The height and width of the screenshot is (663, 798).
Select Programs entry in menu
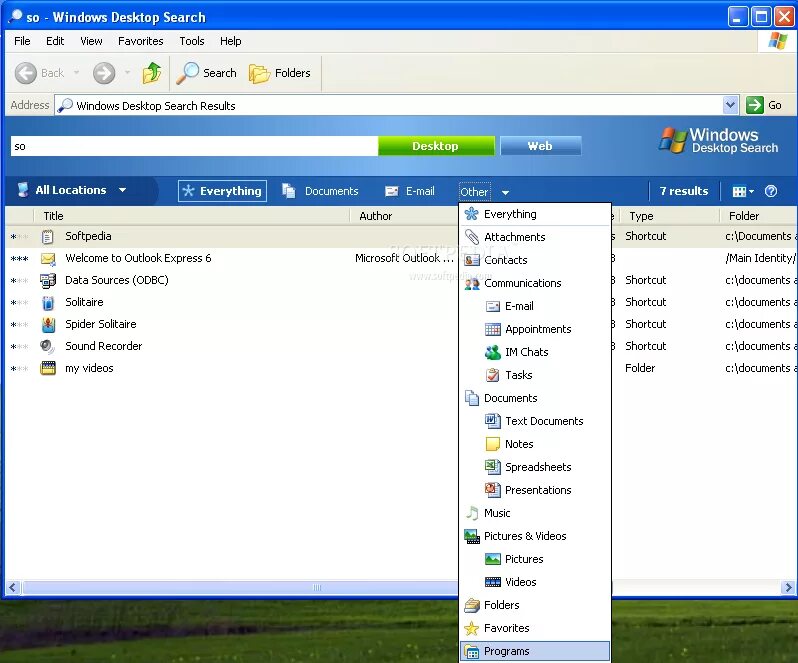(x=535, y=651)
